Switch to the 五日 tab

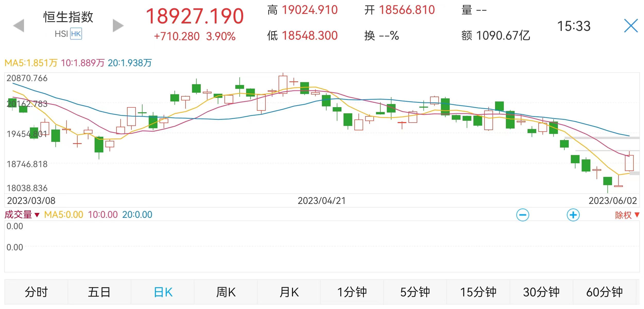click(99, 292)
